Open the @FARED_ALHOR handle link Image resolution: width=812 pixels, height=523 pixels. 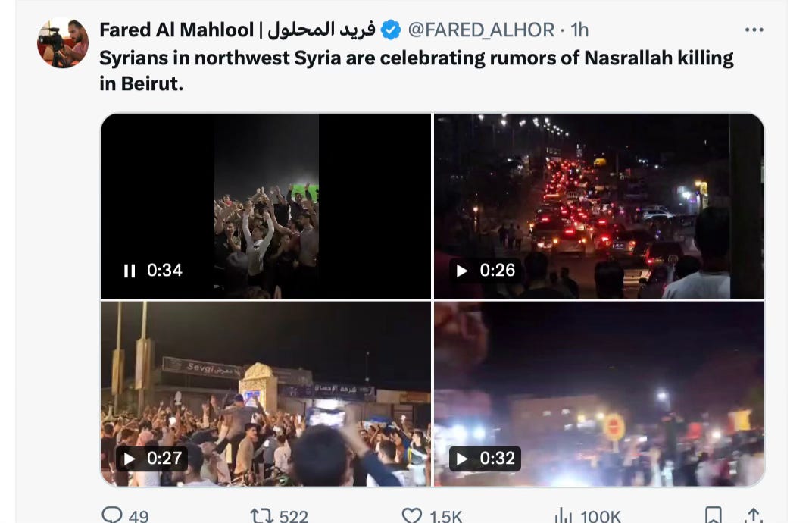[x=481, y=30]
